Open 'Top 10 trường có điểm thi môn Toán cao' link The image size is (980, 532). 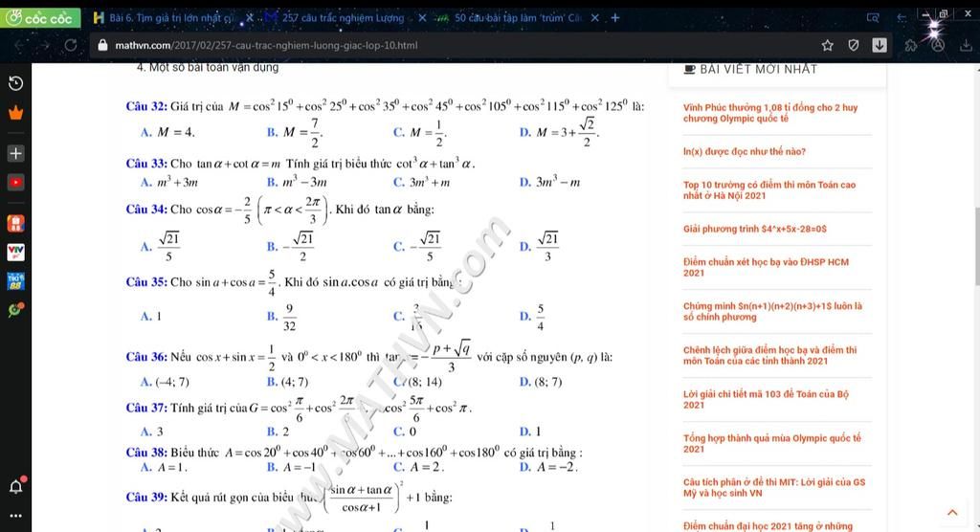[x=769, y=190]
